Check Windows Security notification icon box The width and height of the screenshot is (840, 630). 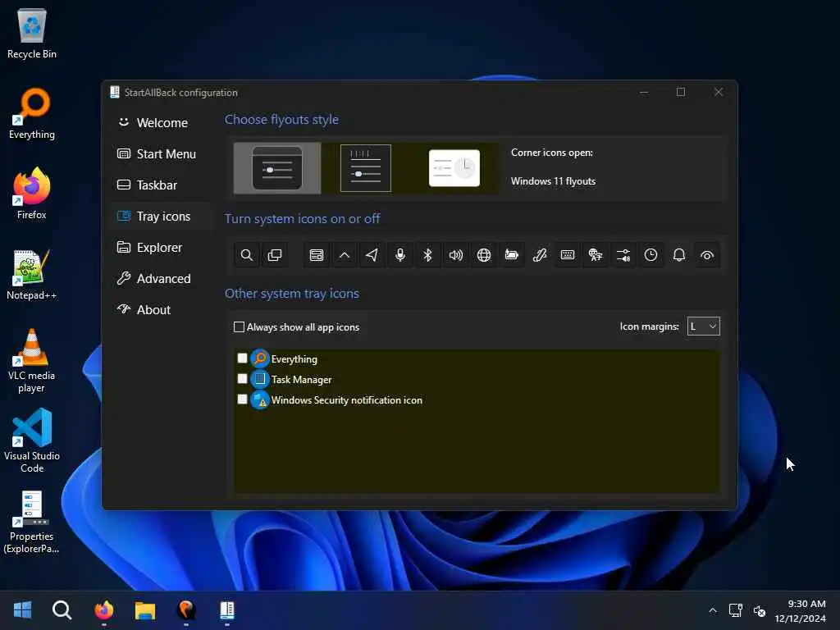[242, 399]
